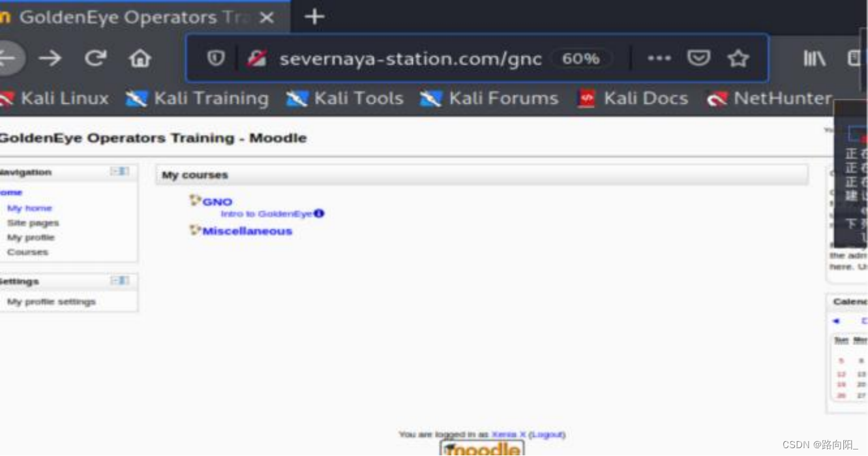
Task: Open Kali Linux bookmark
Action: coord(54,99)
